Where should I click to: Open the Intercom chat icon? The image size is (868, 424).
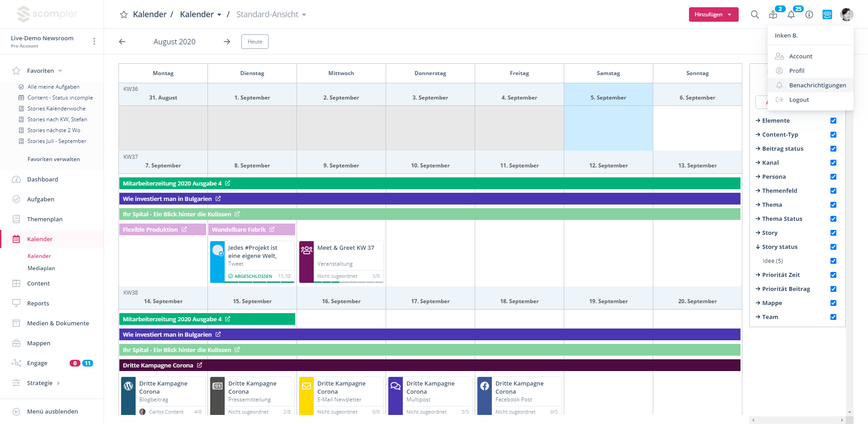(x=827, y=14)
